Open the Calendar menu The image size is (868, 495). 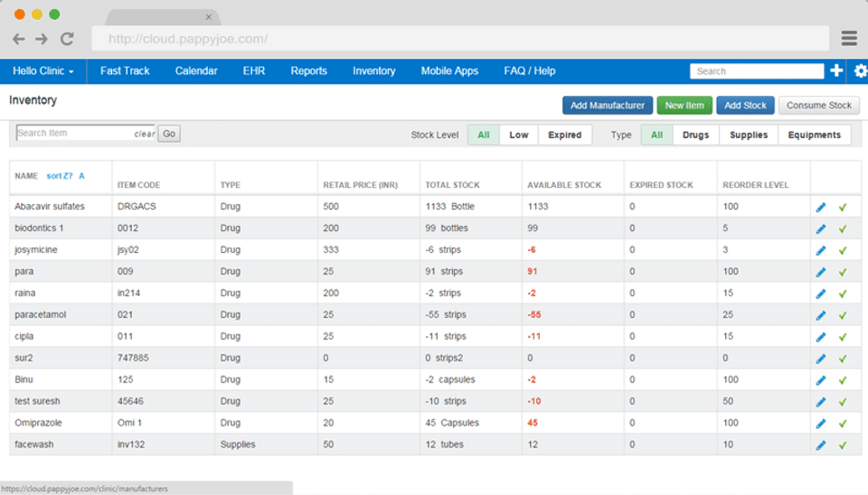click(x=196, y=70)
